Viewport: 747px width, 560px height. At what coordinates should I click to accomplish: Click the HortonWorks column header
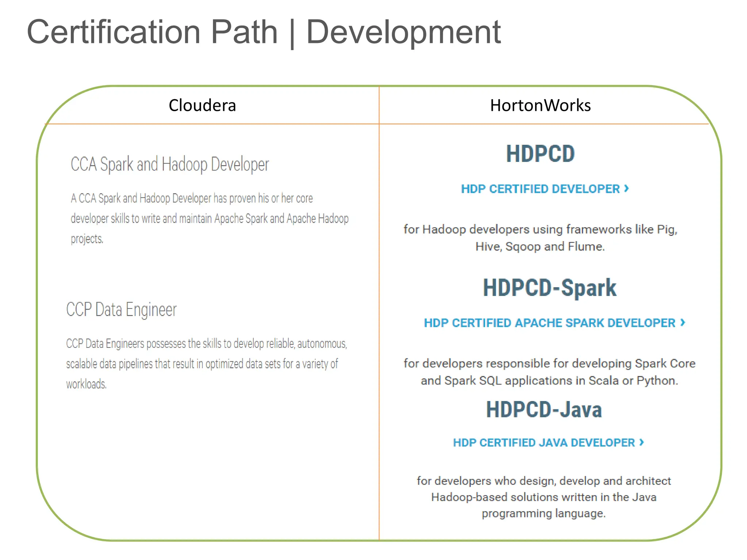tap(540, 105)
